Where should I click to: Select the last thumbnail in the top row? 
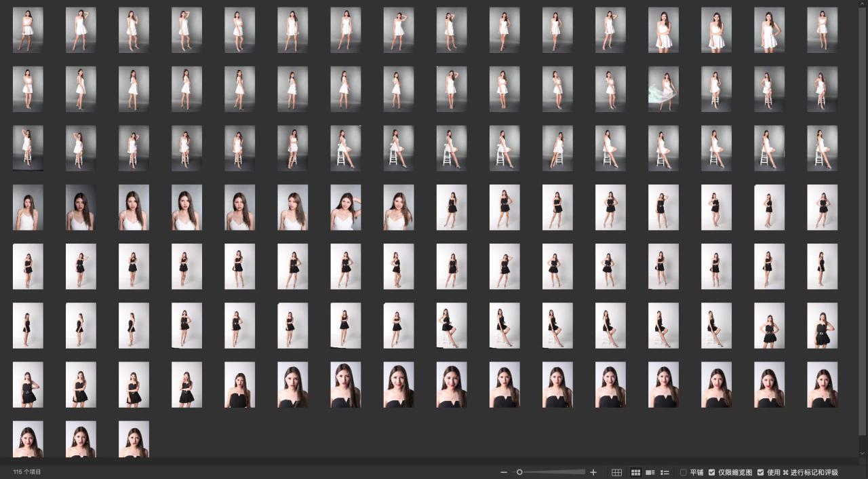pos(822,30)
